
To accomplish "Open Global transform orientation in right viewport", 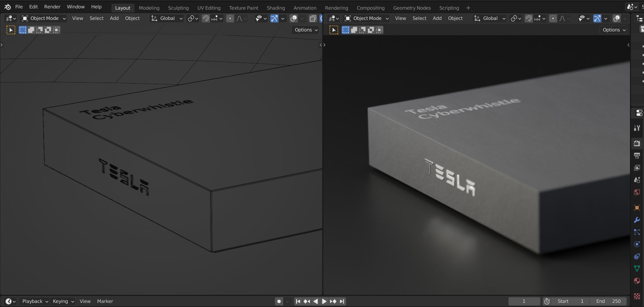I will click(x=490, y=18).
